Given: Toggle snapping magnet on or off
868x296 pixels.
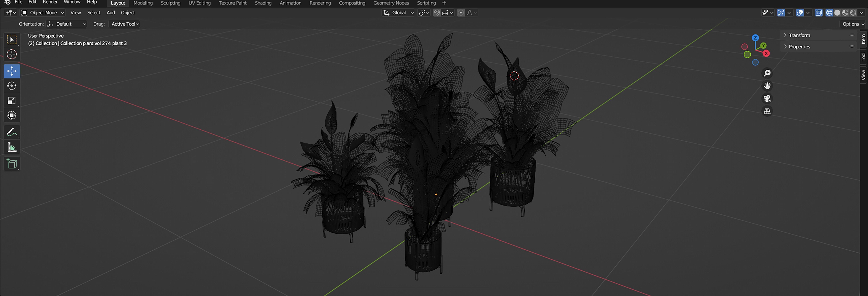Looking at the screenshot, I should click(x=437, y=13).
